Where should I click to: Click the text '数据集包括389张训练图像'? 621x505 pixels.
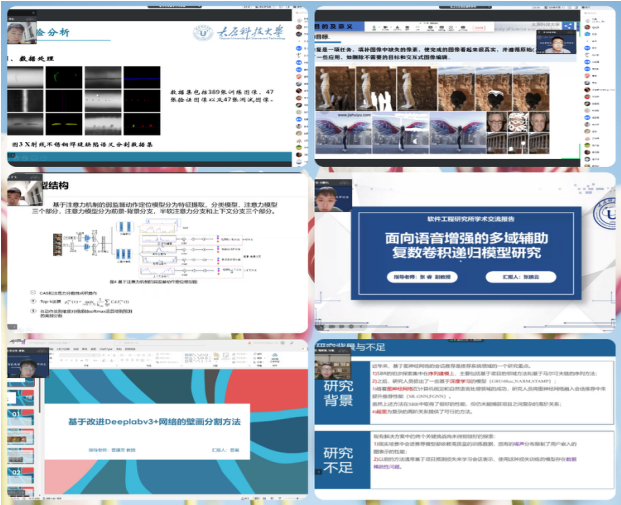tap(215, 92)
